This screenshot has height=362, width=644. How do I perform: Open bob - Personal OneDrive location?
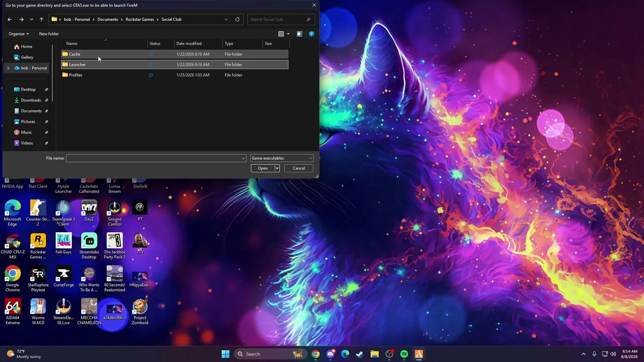click(x=34, y=68)
